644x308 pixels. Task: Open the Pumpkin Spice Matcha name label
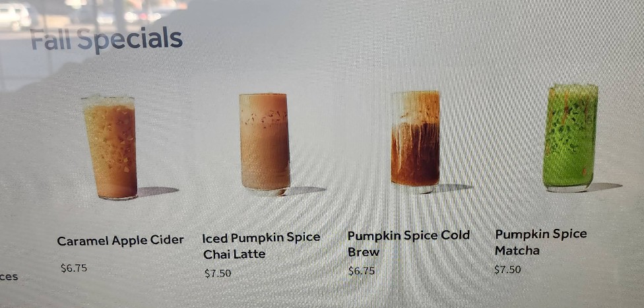(541, 242)
